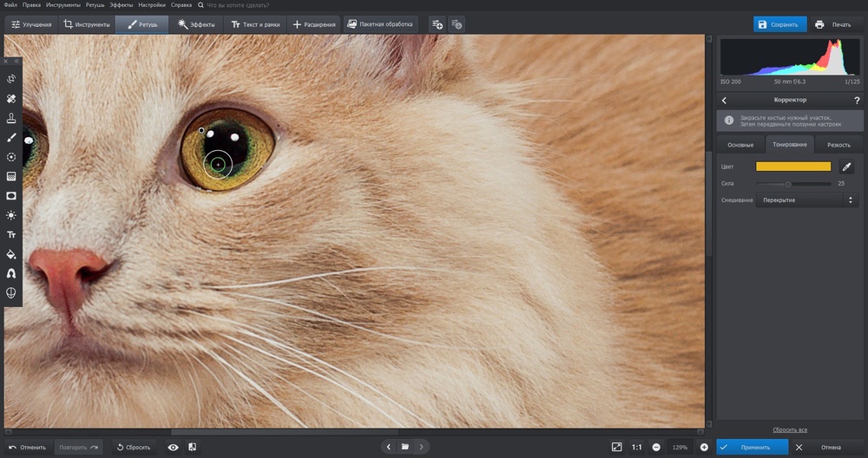Image resolution: width=868 pixels, height=458 pixels.
Task: Click the yellow Цвет color swatch
Action: pyautogui.click(x=793, y=167)
